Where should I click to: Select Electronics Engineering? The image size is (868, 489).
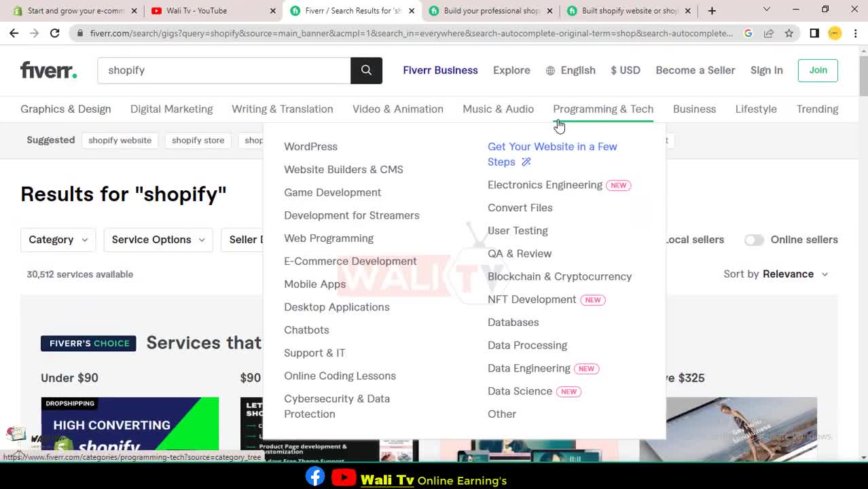545,185
